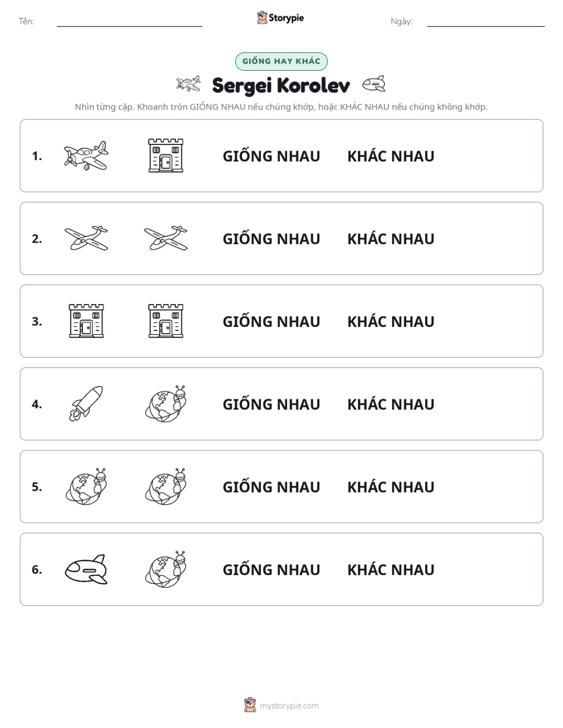Click the Ngày date line field
563x728 pixels.
click(x=486, y=21)
